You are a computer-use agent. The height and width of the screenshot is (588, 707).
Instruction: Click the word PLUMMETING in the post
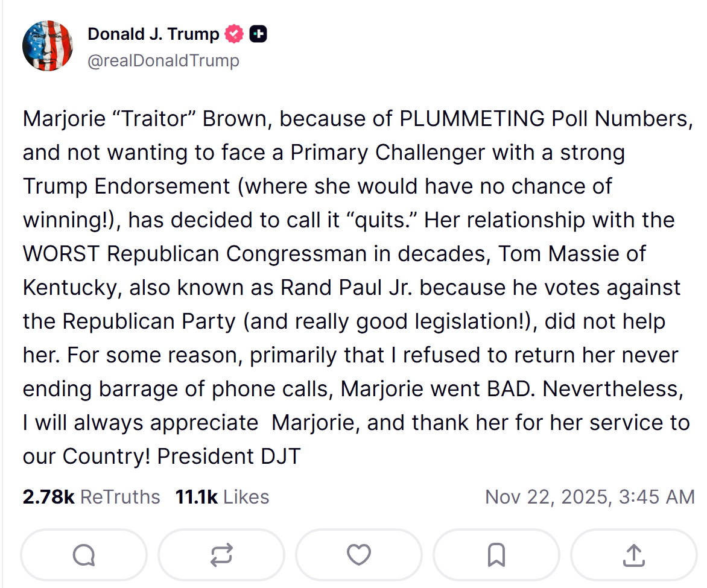tap(472, 119)
